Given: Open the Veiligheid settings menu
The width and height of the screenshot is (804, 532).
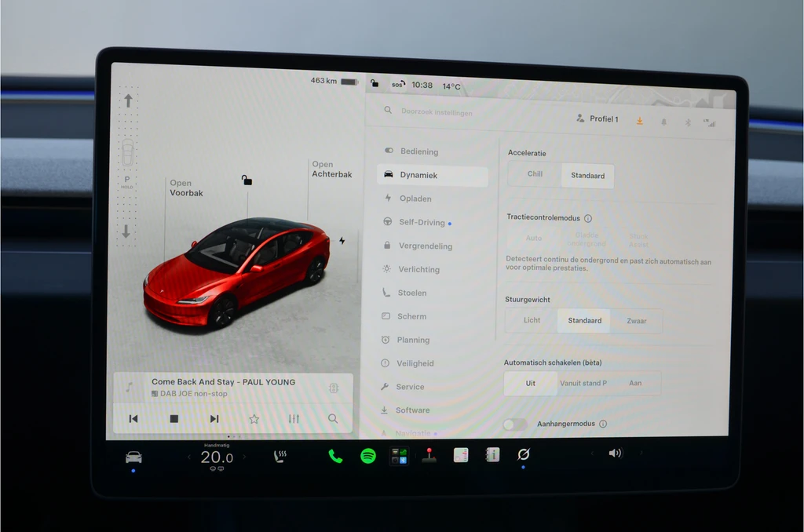Looking at the screenshot, I should pos(429,363).
